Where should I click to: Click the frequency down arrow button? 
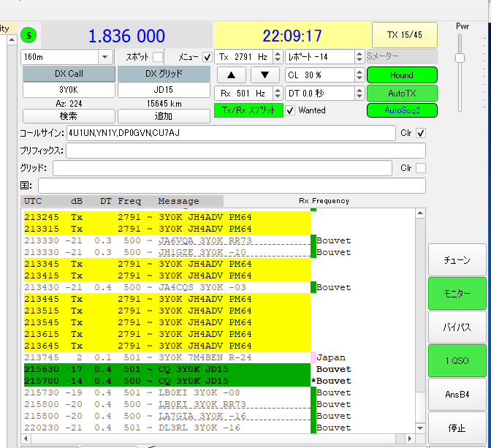[x=265, y=75]
